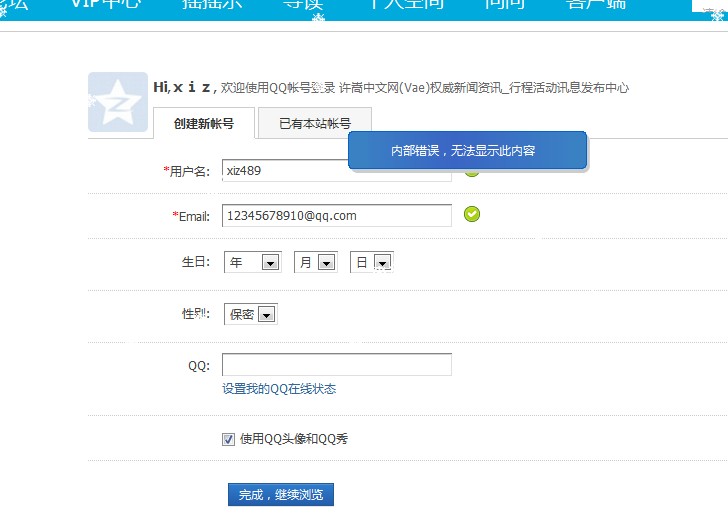Open the 客户端 navigation item
Viewport: 728px width, 530px height.
pyautogui.click(x=596, y=5)
